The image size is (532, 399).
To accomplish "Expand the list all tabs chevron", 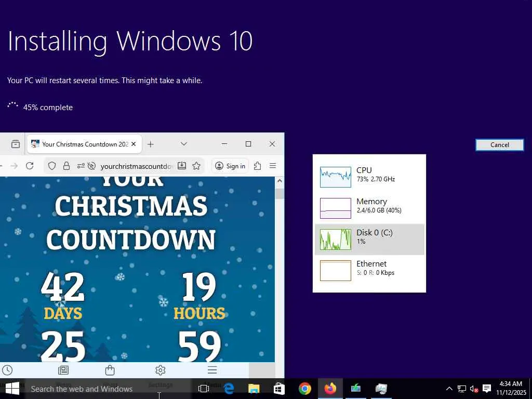I will 184,144.
